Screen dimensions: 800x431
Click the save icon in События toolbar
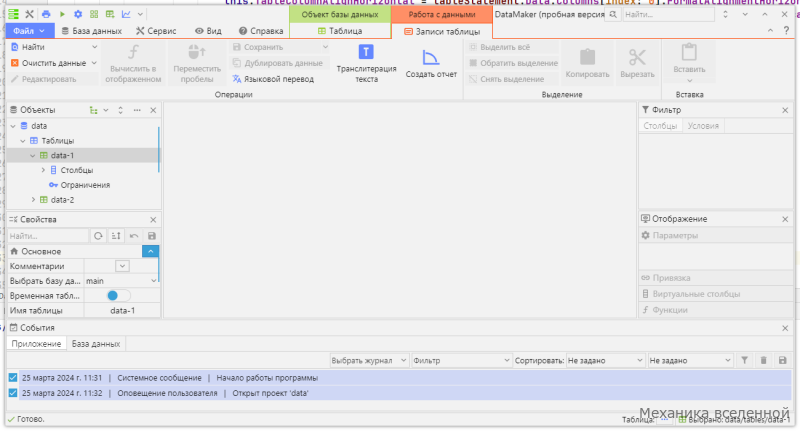tap(783, 361)
